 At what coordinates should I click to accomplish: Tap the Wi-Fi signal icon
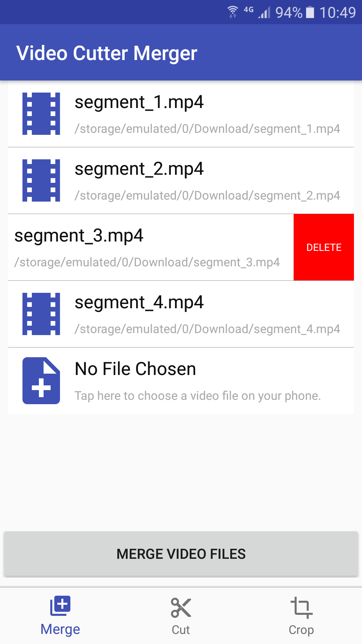(233, 12)
